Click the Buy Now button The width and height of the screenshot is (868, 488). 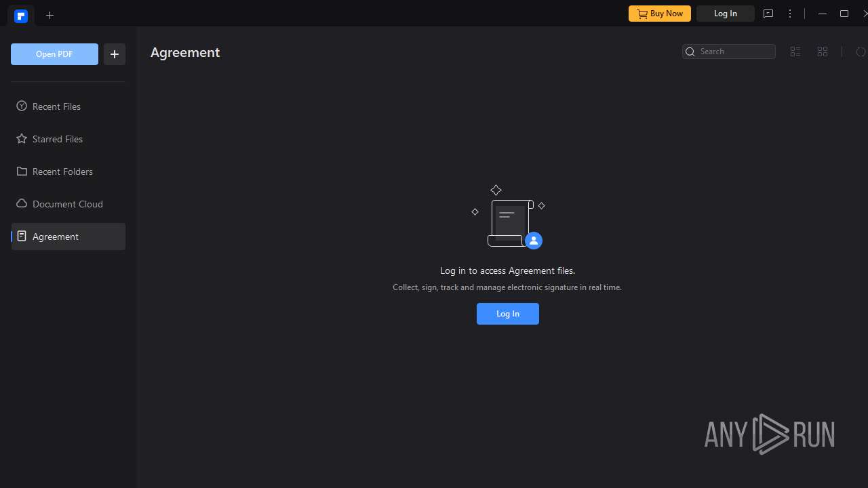coord(660,14)
